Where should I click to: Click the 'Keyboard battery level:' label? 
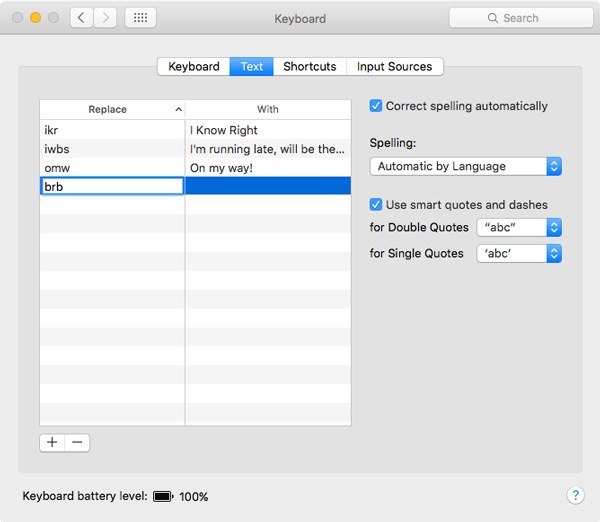tap(85, 496)
